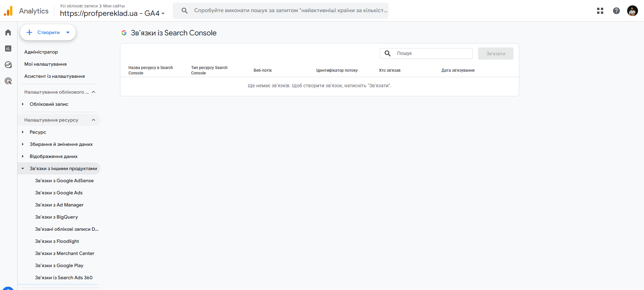Expand the Ресурс tree item

click(23, 132)
